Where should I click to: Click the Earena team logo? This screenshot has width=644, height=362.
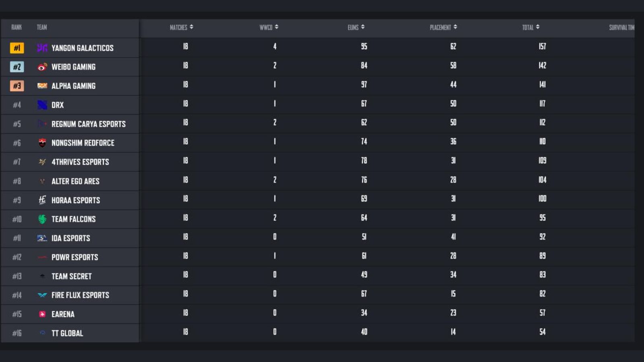[x=42, y=314]
